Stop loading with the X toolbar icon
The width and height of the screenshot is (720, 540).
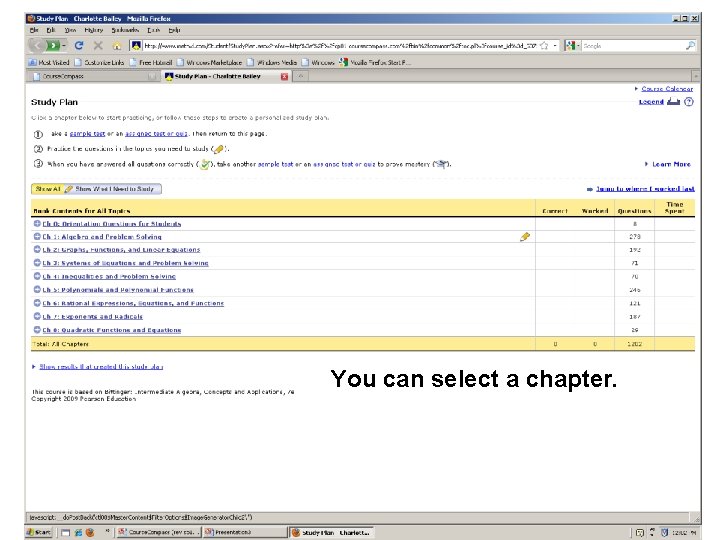[x=98, y=45]
